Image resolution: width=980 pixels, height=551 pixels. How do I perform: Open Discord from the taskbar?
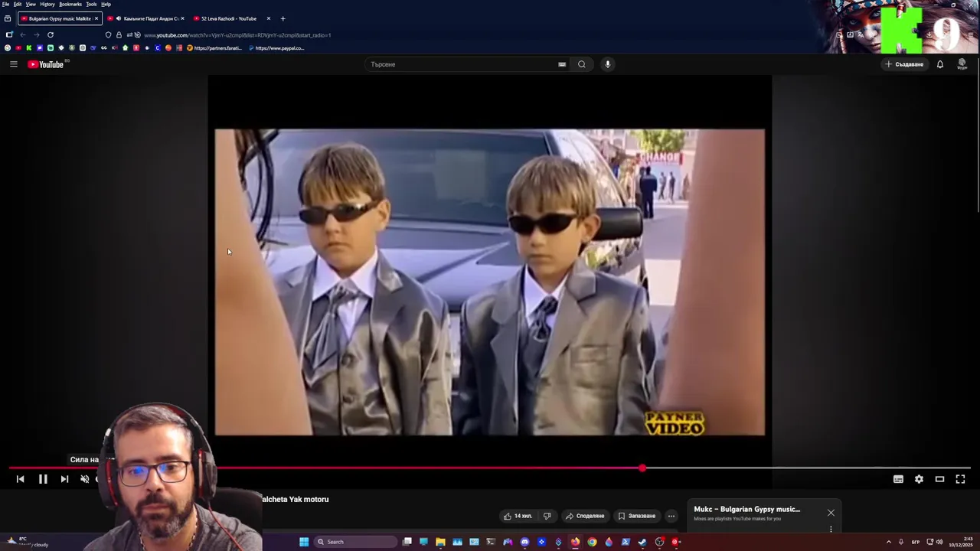[x=524, y=542]
